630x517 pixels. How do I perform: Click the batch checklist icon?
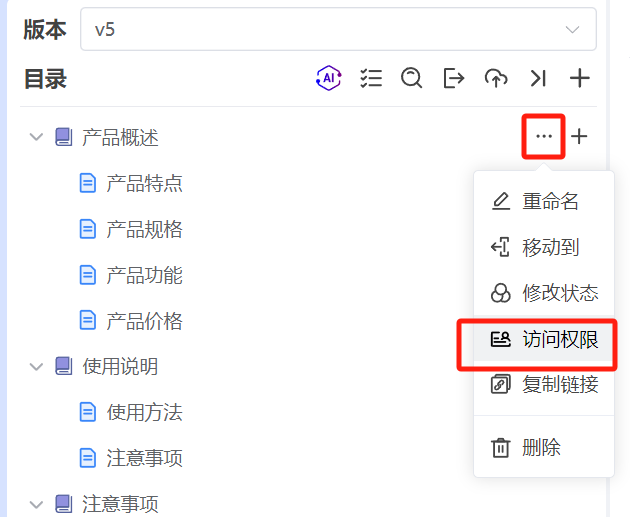point(371,78)
